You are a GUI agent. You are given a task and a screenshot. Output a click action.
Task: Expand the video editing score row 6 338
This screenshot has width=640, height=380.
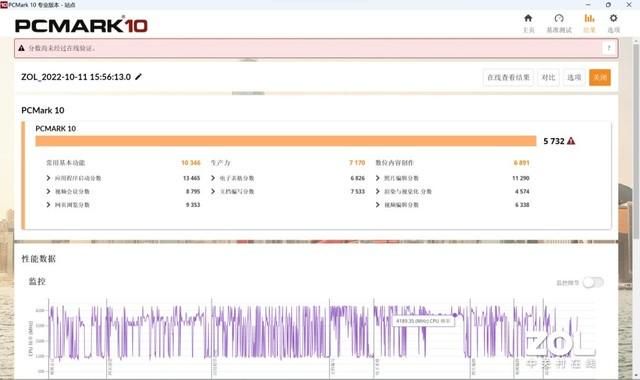452,204
